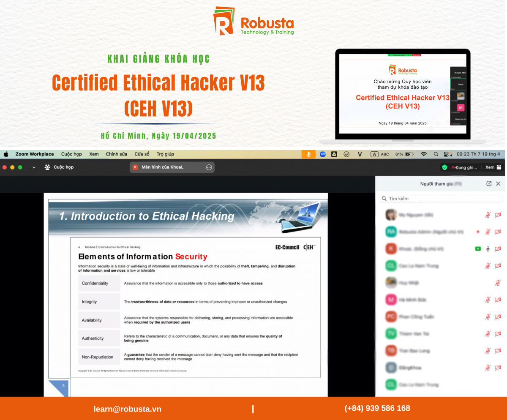Click the camera-off icon for Robusta Admin
Image resolution: width=507 pixels, height=420 pixels.
coord(498,232)
